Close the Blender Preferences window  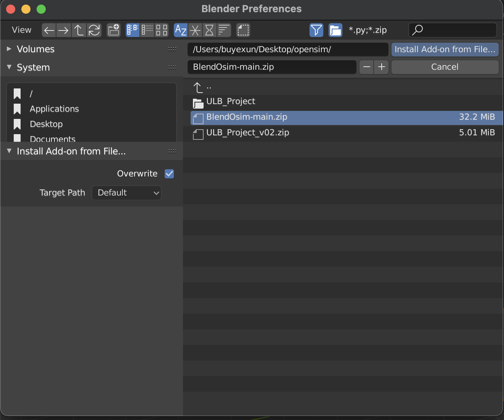tap(11, 9)
